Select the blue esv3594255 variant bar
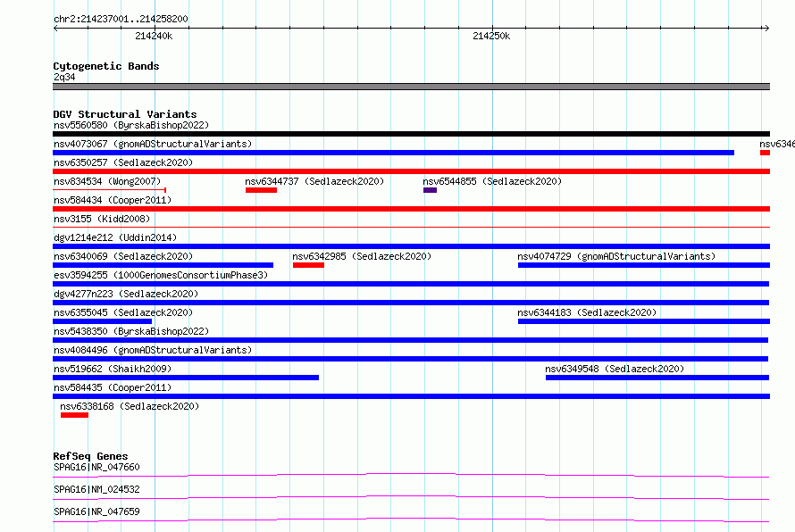 411,284
